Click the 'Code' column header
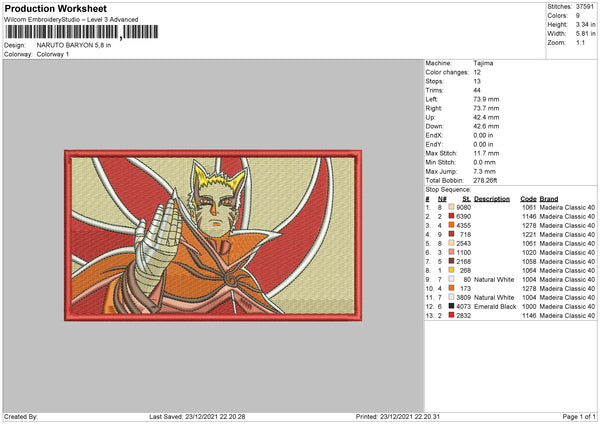The height and width of the screenshot is (424, 600). click(528, 199)
